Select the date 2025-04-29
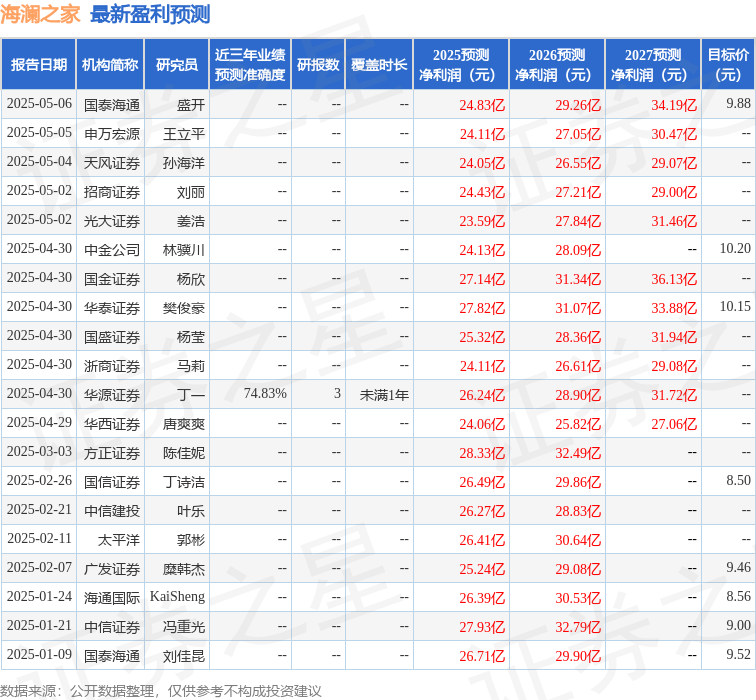 (x=39, y=422)
